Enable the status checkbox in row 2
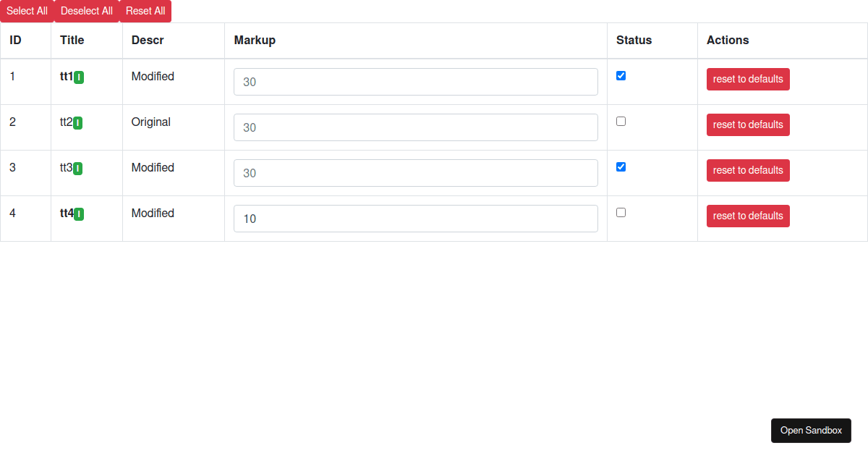The image size is (868, 456). 621,121
